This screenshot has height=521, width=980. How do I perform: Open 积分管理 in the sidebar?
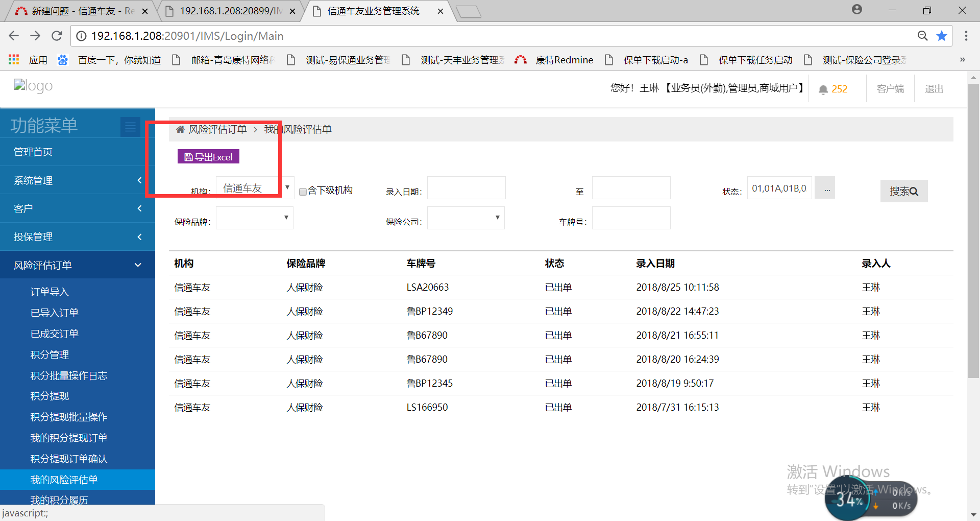tap(50, 354)
